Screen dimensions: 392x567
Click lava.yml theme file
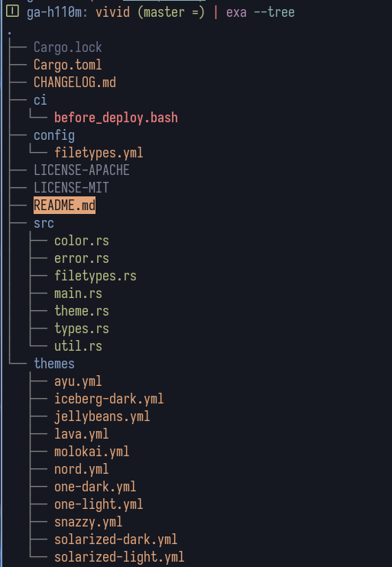point(81,434)
